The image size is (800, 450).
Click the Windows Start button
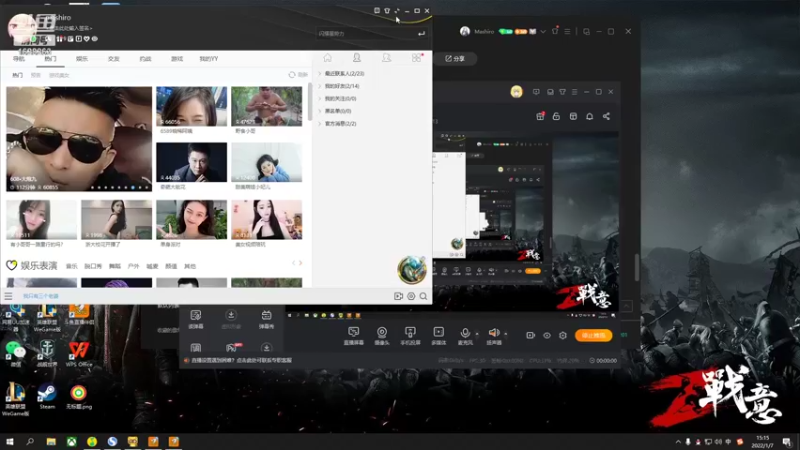[x=9, y=441]
